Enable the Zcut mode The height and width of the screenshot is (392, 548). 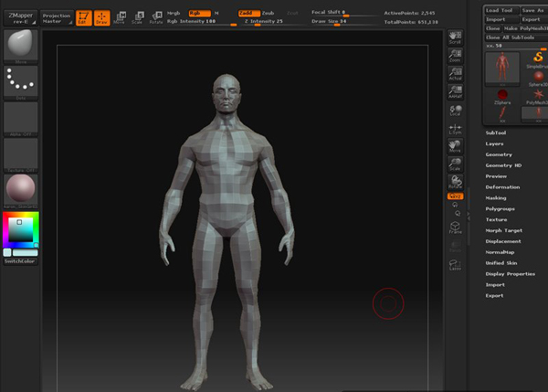click(x=292, y=13)
